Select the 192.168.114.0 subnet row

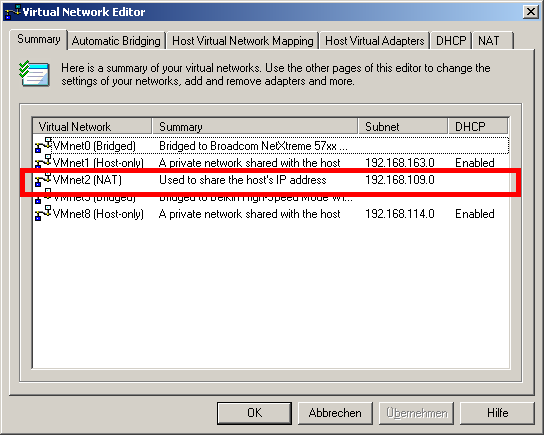click(271, 214)
